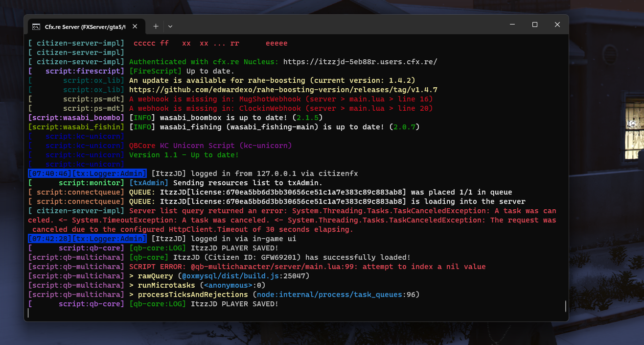Close the Cfx.re Server tab
The height and width of the screenshot is (345, 644).
[x=135, y=26]
